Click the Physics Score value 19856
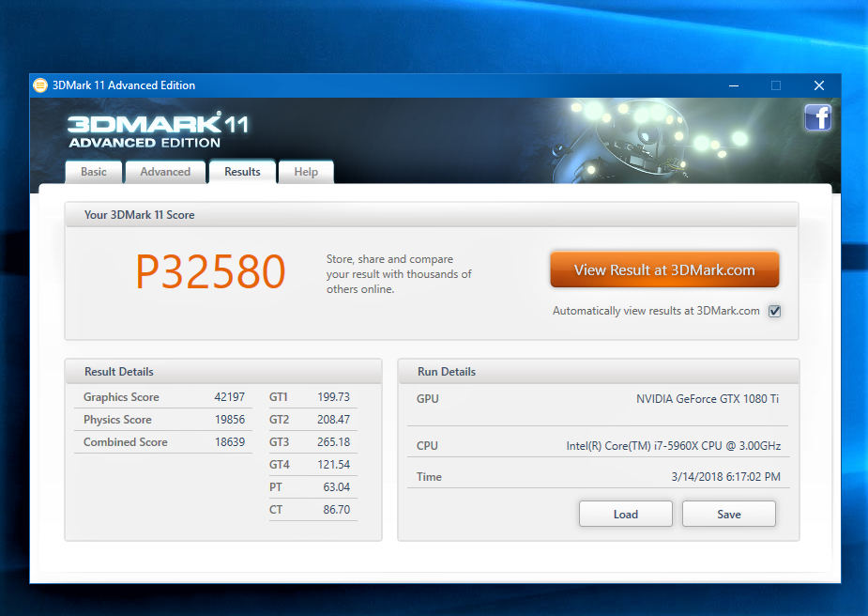This screenshot has height=616, width=868. pyautogui.click(x=230, y=420)
